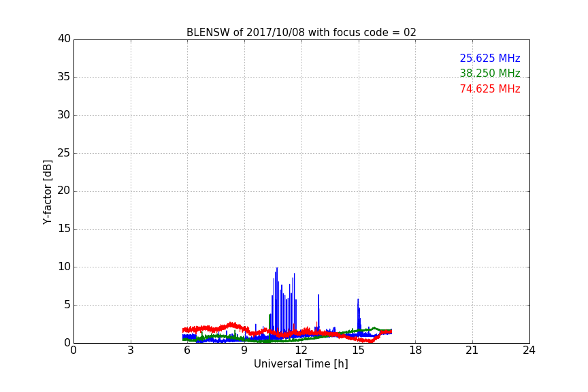Click y-axis tick label '10'

tap(64, 267)
